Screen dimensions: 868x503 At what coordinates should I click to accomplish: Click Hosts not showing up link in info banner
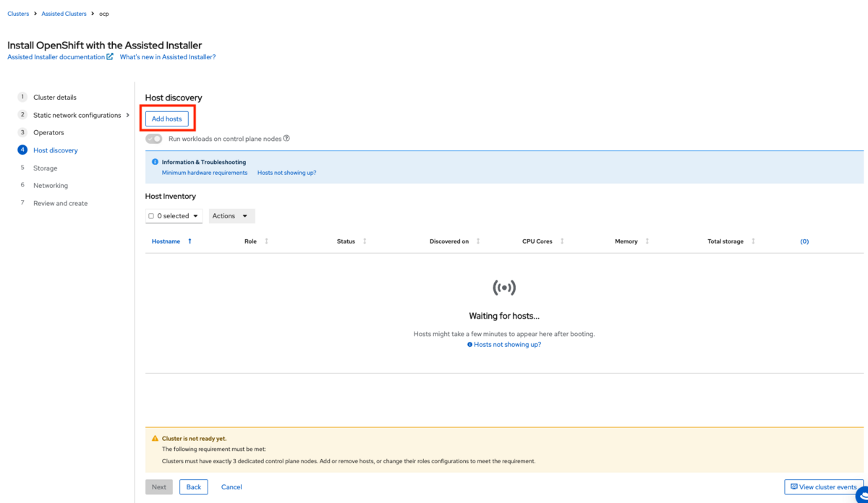(x=287, y=173)
